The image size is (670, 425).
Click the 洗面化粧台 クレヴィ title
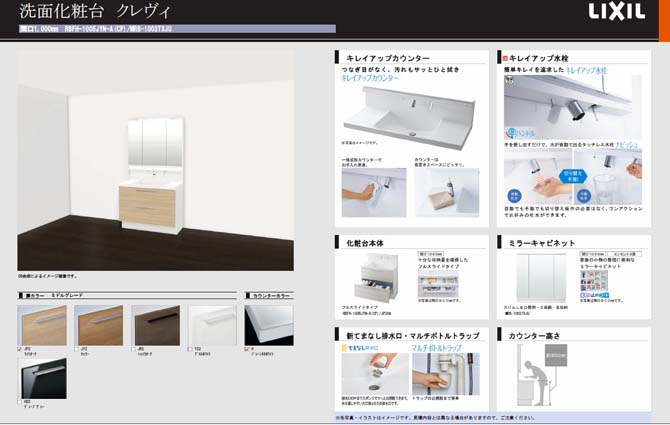point(94,12)
